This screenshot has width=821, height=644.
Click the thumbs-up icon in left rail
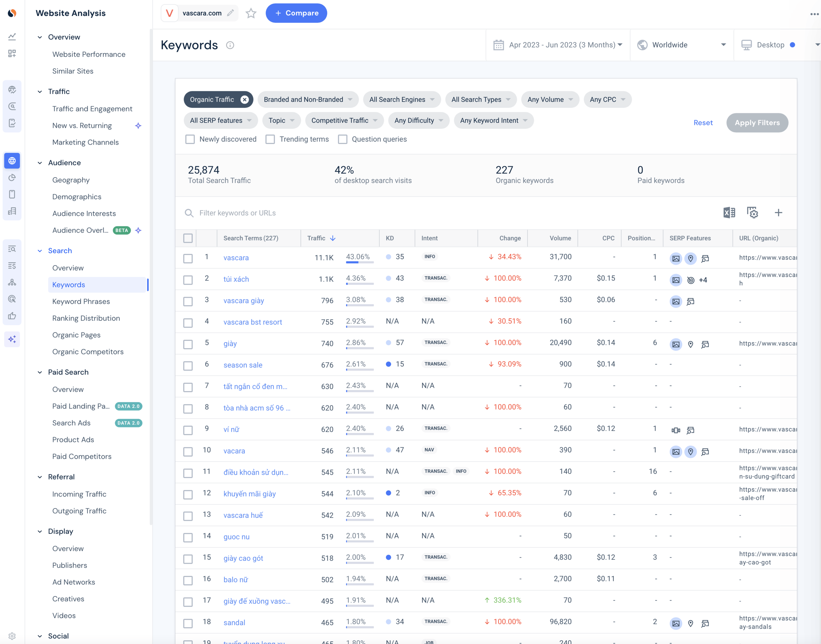pyautogui.click(x=12, y=316)
